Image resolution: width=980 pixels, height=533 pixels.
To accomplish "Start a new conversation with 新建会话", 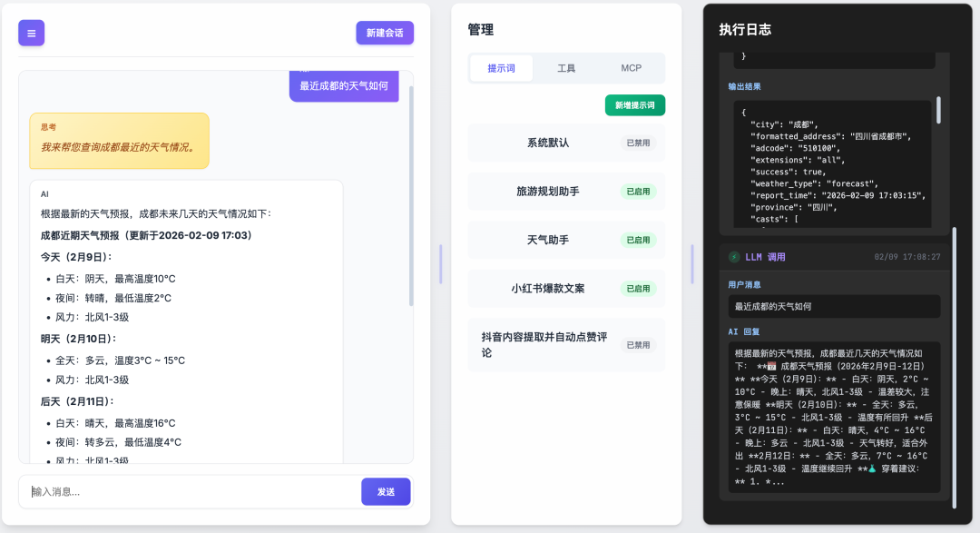I will pyautogui.click(x=385, y=33).
